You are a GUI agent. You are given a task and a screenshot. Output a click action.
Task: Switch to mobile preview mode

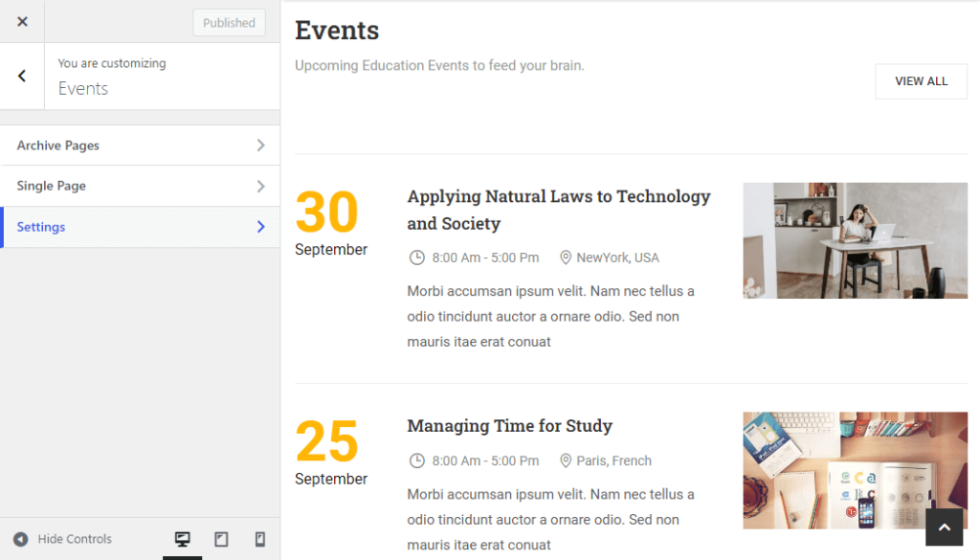[x=259, y=539]
